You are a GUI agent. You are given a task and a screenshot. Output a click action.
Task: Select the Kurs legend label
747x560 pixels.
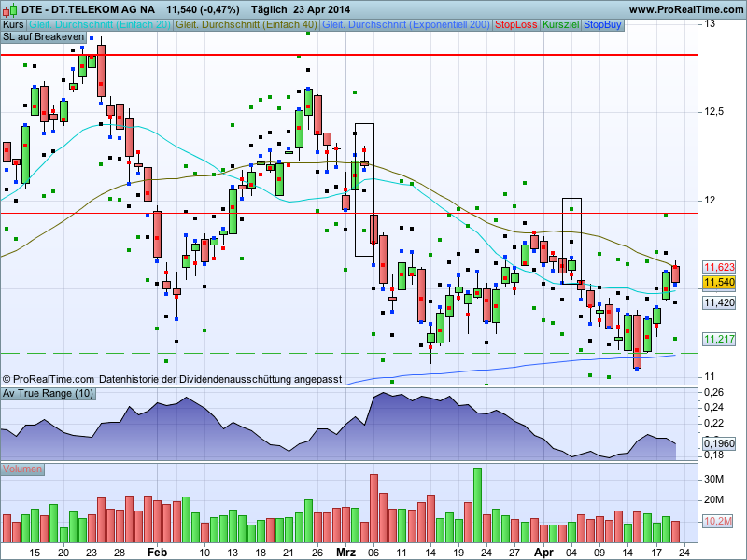13,25
